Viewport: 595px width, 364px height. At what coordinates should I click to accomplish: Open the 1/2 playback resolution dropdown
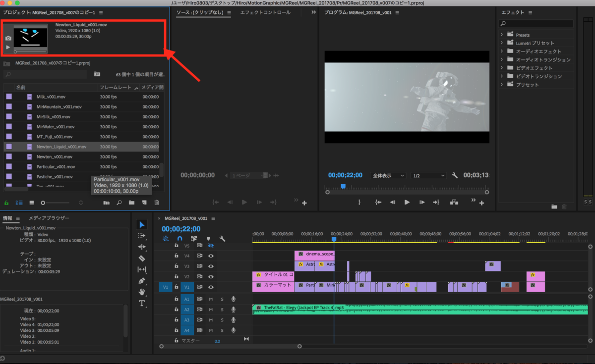429,176
